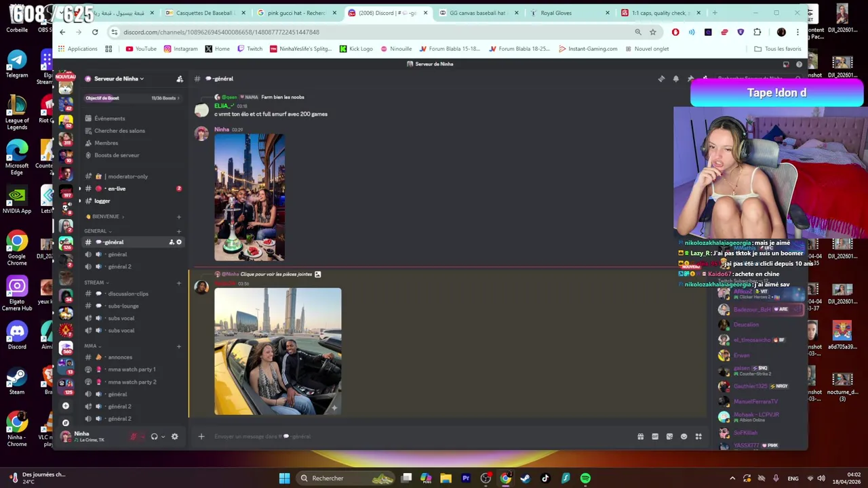Switch to the GG canvas baseball hat tab
This screenshot has height=488, width=868.
(x=478, y=13)
